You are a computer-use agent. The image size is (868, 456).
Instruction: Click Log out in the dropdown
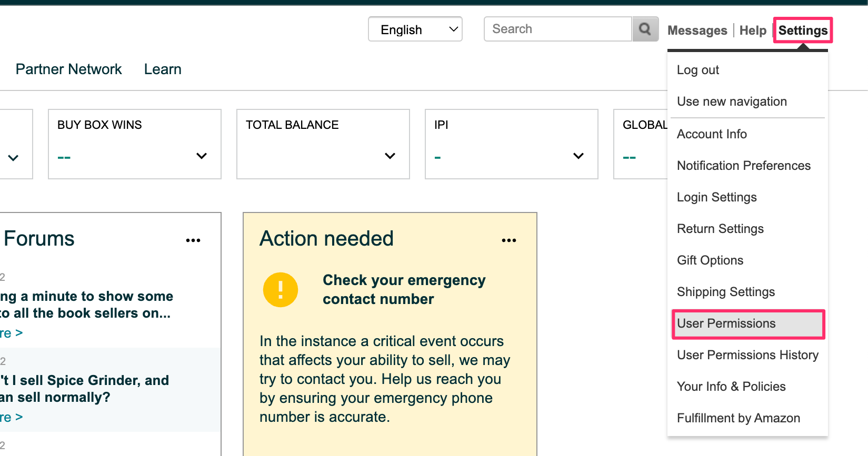pyautogui.click(x=697, y=70)
